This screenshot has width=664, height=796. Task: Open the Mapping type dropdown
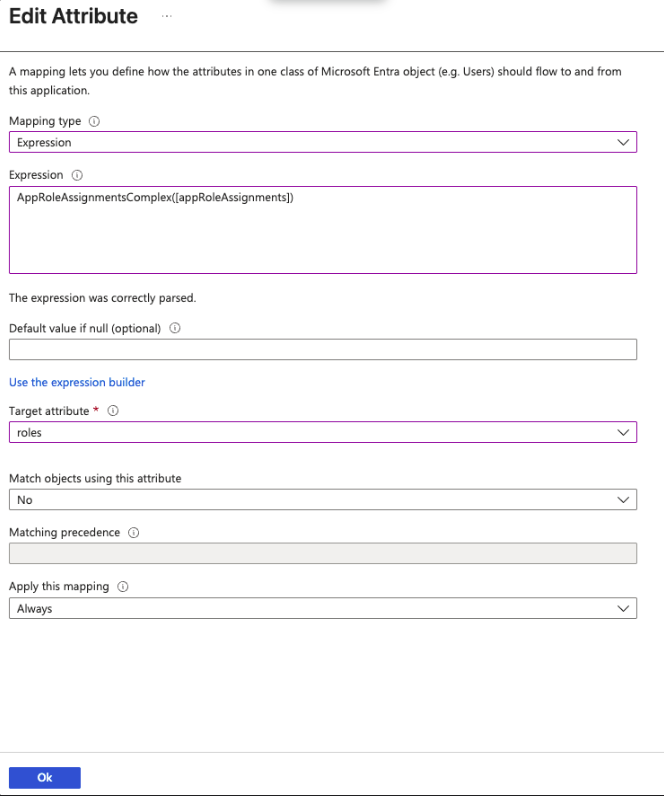click(x=322, y=143)
